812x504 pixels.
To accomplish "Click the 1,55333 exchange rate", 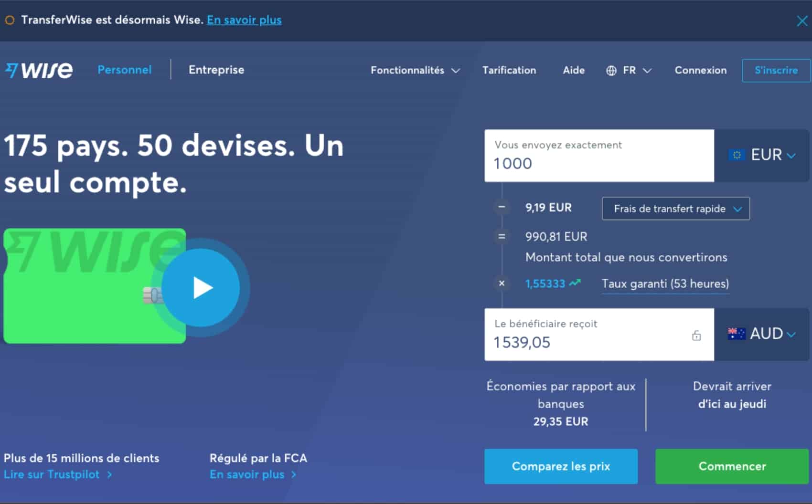I will pos(545,283).
